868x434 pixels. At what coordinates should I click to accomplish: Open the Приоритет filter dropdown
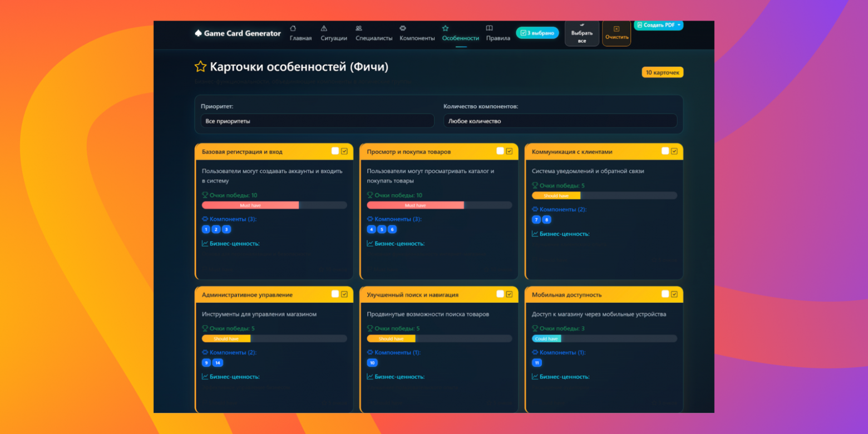tap(317, 121)
